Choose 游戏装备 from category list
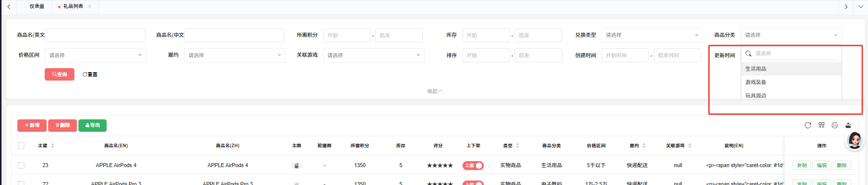Image resolution: width=868 pixels, height=185 pixels. (x=791, y=82)
